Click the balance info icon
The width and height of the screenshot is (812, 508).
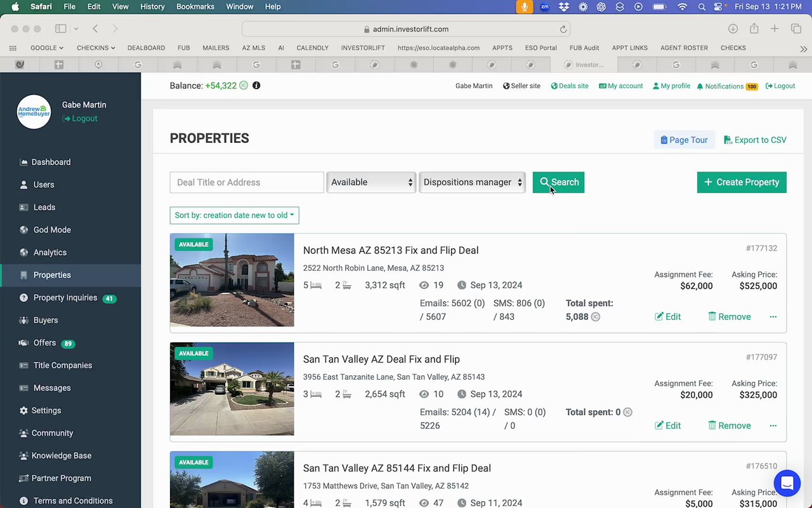256,85
